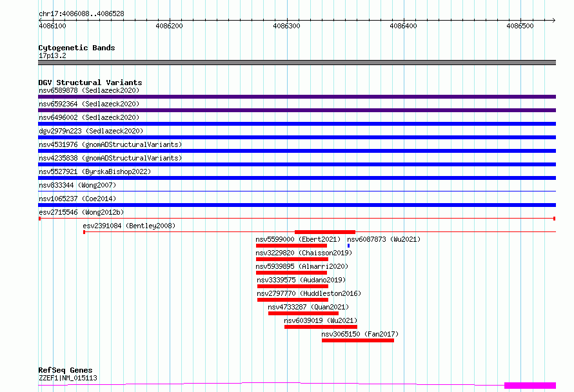Click ruler position 4086500

point(520,26)
